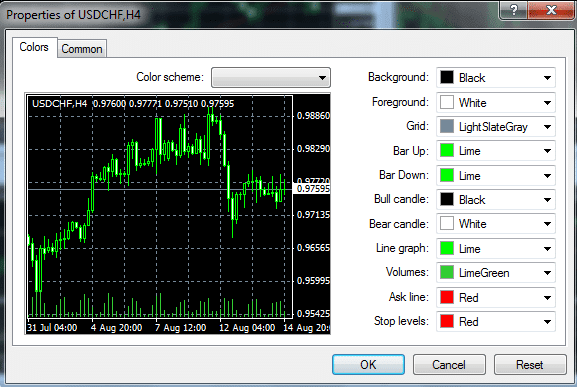Click the 0.97135 price axis label
The image size is (577, 387).
[x=313, y=214]
